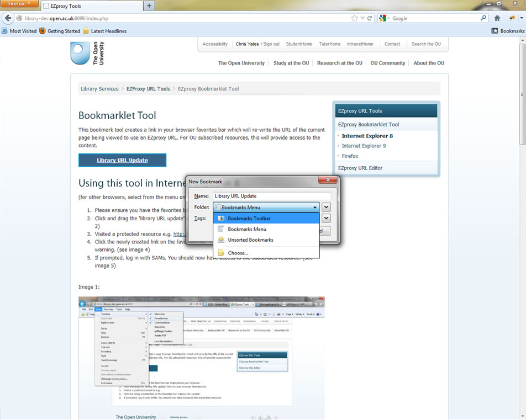Click the Chris Yates profile link
Screen dimensions: 526x420
tap(247, 44)
